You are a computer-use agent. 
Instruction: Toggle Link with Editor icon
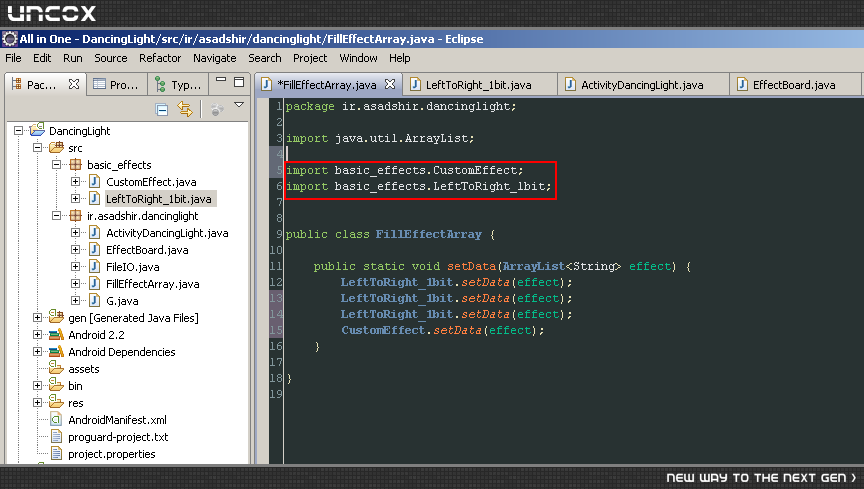click(x=185, y=109)
